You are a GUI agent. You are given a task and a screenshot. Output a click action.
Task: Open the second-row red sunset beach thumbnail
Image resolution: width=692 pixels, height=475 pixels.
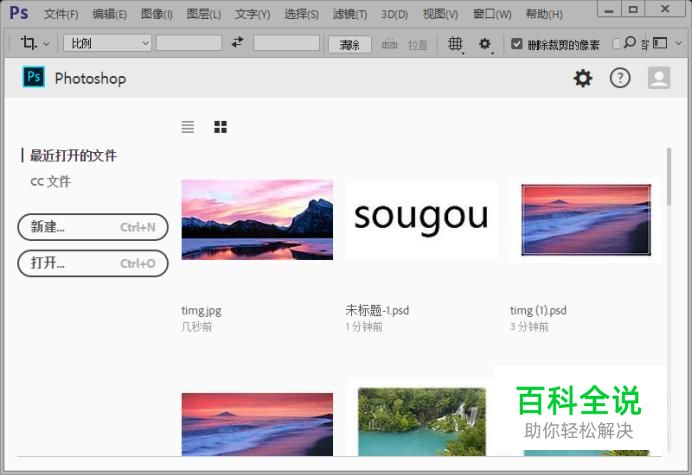pos(257,424)
